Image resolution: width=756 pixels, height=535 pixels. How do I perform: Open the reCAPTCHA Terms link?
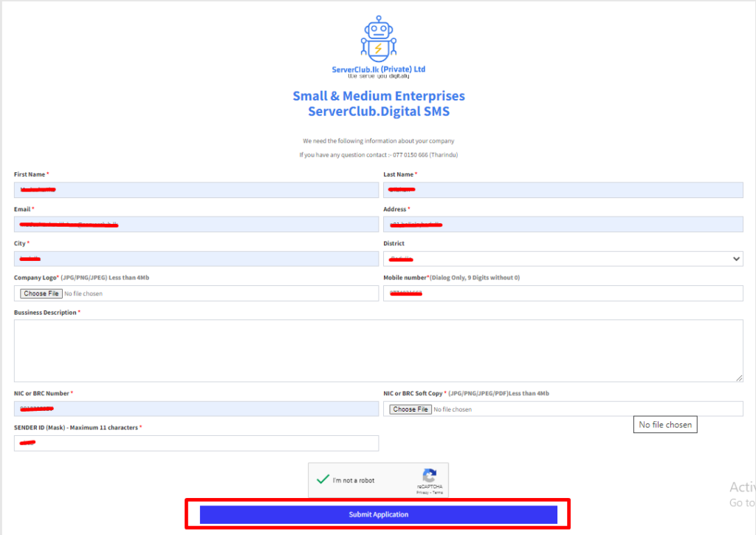436,492
